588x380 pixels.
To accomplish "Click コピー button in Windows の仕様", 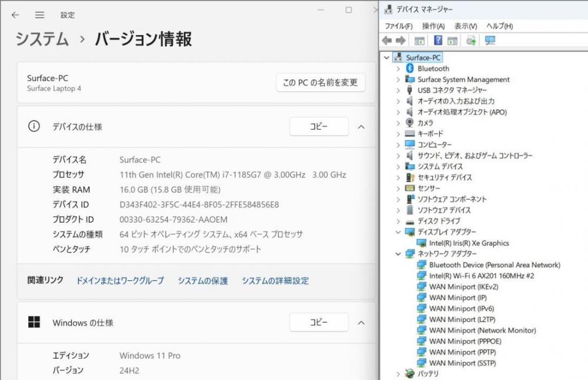I will (319, 322).
